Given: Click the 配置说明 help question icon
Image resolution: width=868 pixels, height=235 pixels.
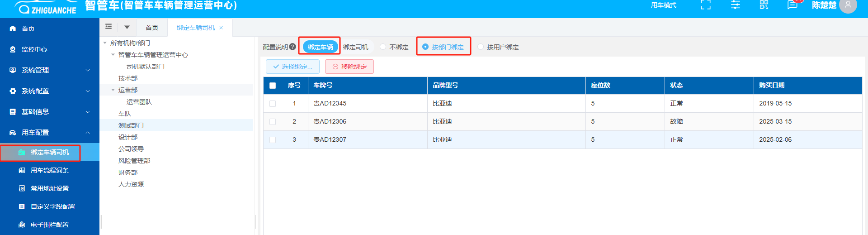Looking at the screenshot, I should point(292,47).
